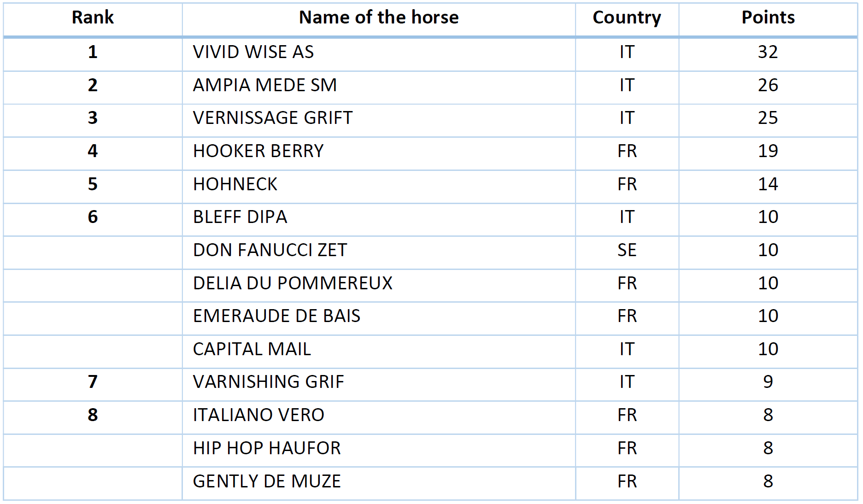Click the DON FANUCCI ZET cell
The height and width of the screenshot is (504, 863).
coord(270,250)
